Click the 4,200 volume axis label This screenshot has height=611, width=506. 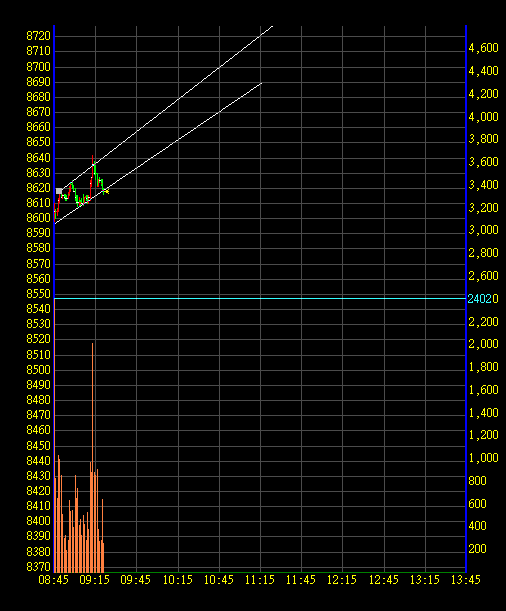point(483,94)
